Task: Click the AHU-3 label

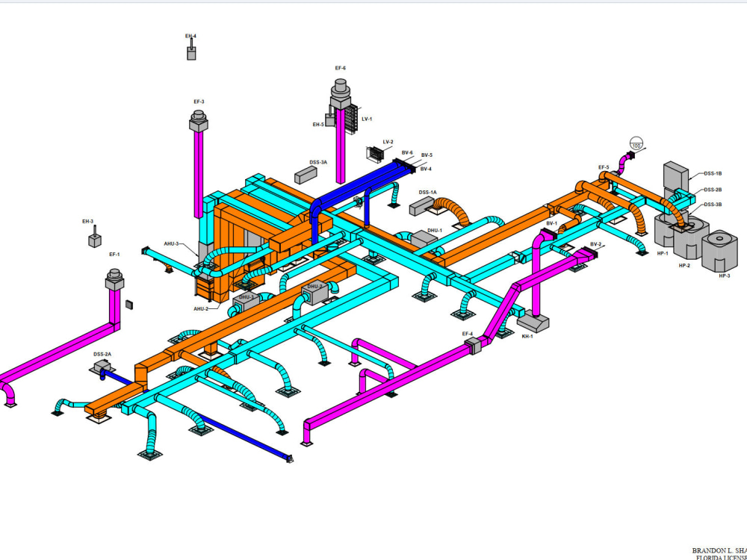Action: (x=172, y=244)
